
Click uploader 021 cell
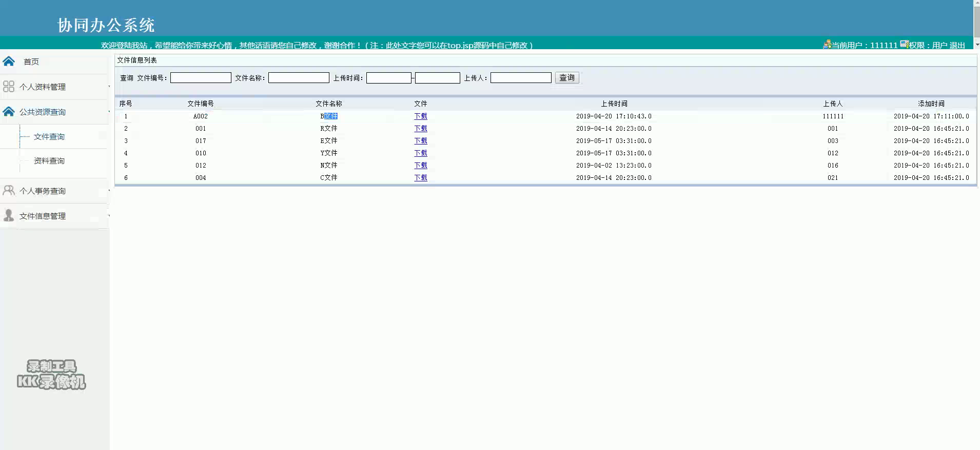(x=833, y=178)
